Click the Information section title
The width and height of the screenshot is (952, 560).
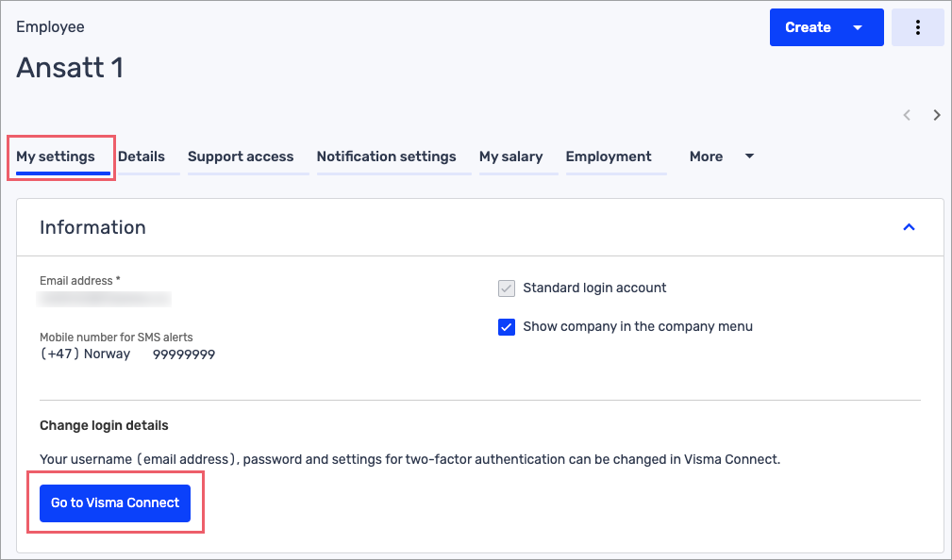(x=92, y=227)
